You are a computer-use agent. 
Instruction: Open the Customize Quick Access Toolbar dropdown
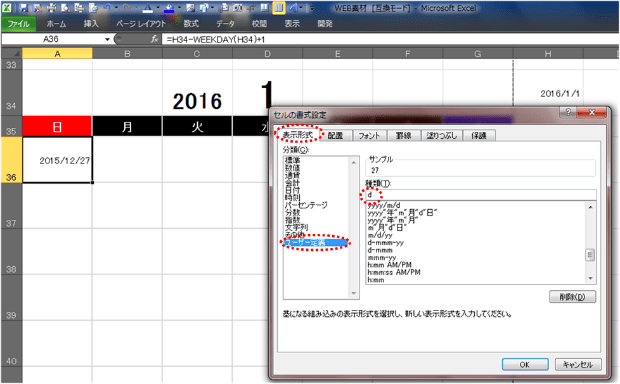click(312, 8)
